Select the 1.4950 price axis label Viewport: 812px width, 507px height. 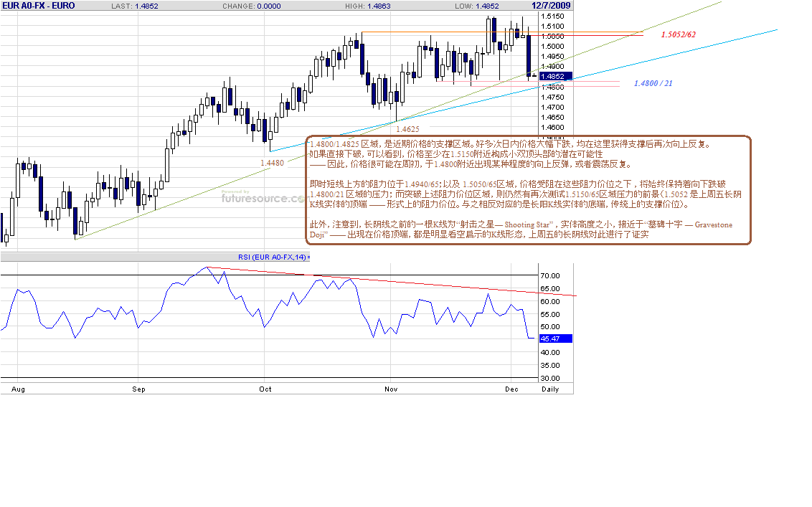click(552, 57)
